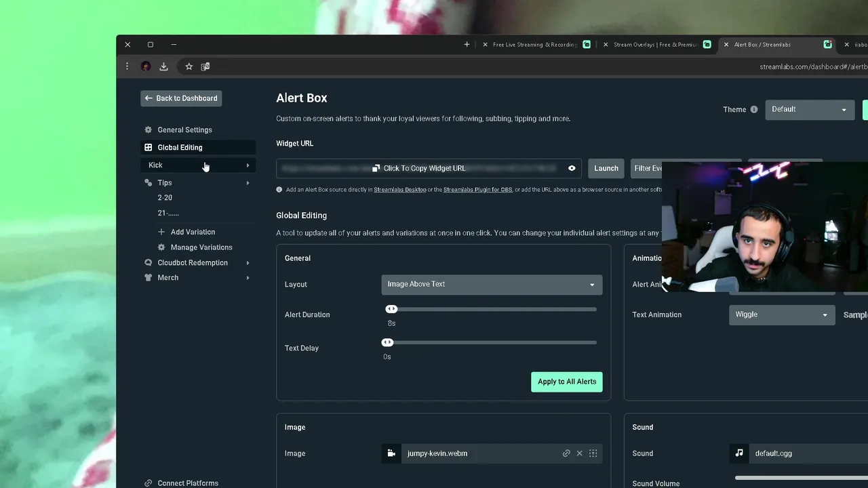Open the Theme dropdown showing Default

[x=808, y=110]
